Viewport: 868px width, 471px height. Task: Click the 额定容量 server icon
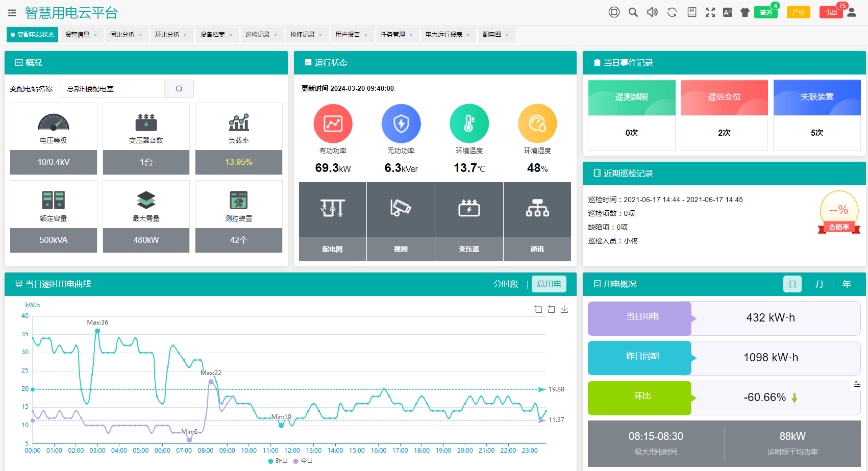point(54,200)
